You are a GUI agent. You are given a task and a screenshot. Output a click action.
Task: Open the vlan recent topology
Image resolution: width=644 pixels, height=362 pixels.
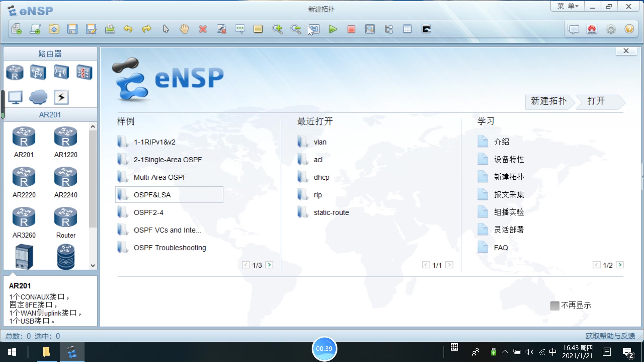click(320, 141)
